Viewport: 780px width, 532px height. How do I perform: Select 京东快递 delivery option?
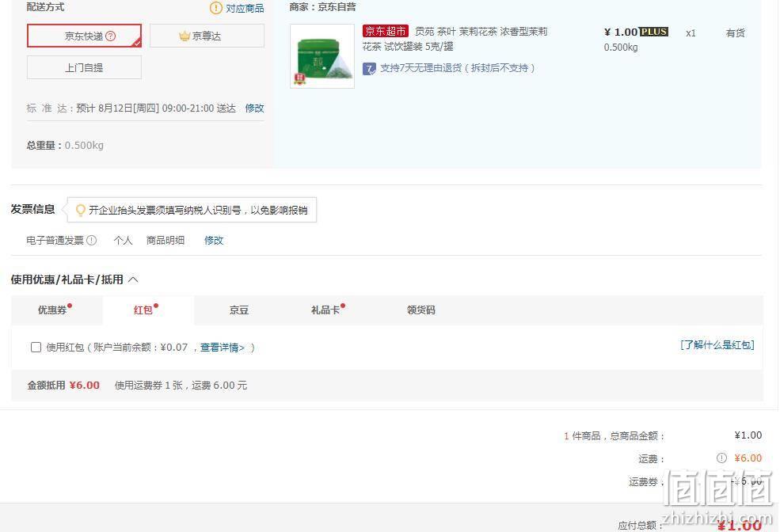[84, 36]
